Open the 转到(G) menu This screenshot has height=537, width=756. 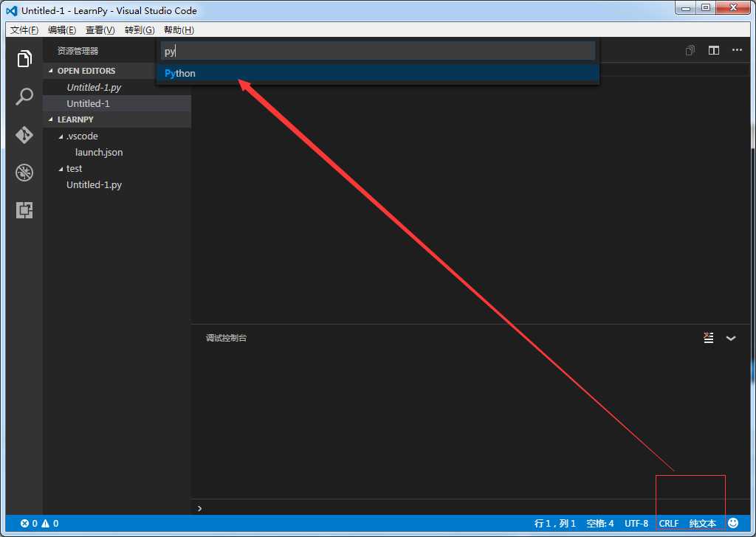(x=140, y=30)
